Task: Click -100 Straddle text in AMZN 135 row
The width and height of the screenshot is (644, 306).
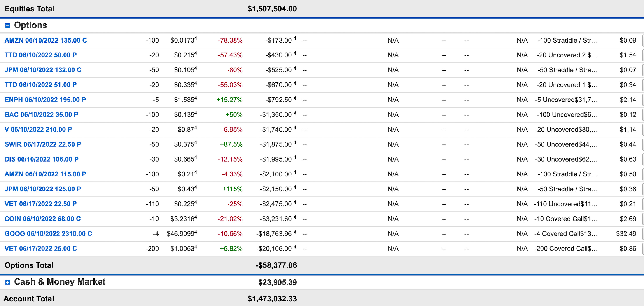Action: (x=567, y=40)
